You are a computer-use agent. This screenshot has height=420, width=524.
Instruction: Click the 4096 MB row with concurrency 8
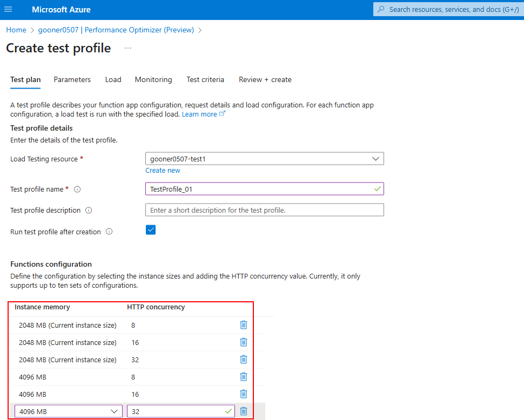coord(137,377)
